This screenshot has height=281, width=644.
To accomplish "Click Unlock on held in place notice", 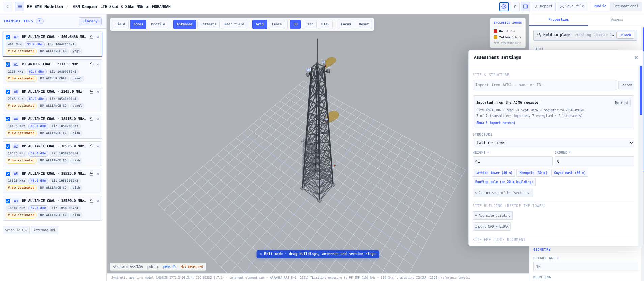I will tap(625, 35).
